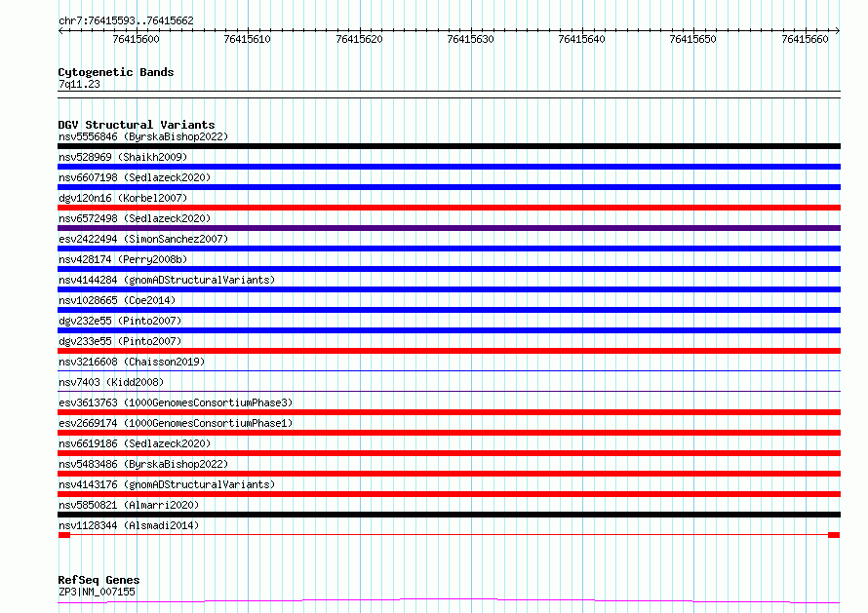
Task: Click variant nsv428174 (Perry2008b) label
Action: click(x=123, y=259)
